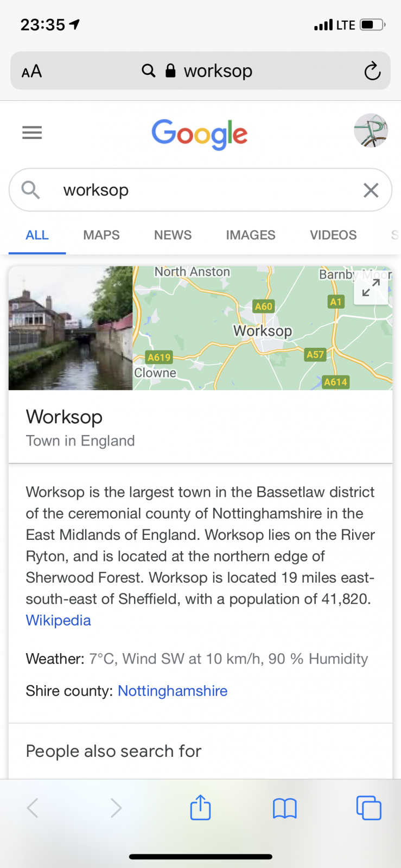The image size is (401, 868).
Task: Open Safari bookmarks book icon
Action: coord(284,808)
